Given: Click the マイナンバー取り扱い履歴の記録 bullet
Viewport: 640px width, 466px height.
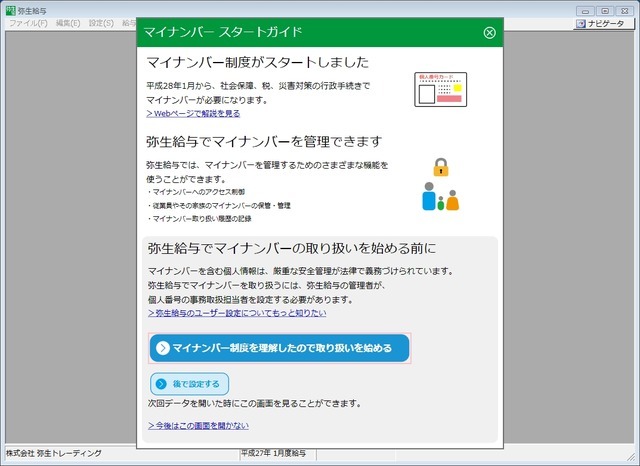Looking at the screenshot, I should (x=199, y=219).
